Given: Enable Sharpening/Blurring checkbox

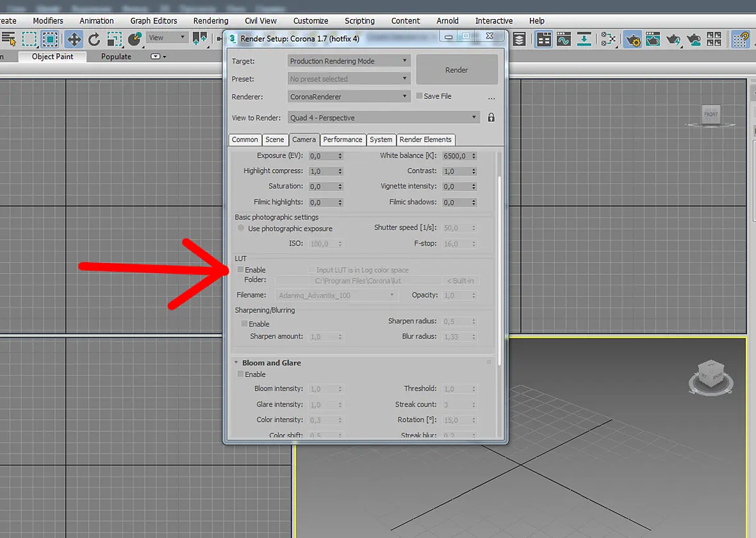Looking at the screenshot, I should click(x=245, y=324).
